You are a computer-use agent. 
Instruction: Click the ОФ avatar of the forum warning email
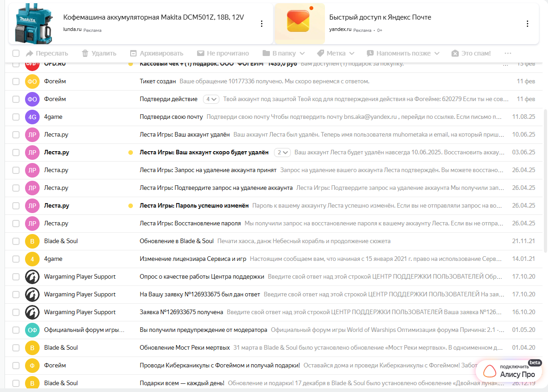[x=32, y=330]
